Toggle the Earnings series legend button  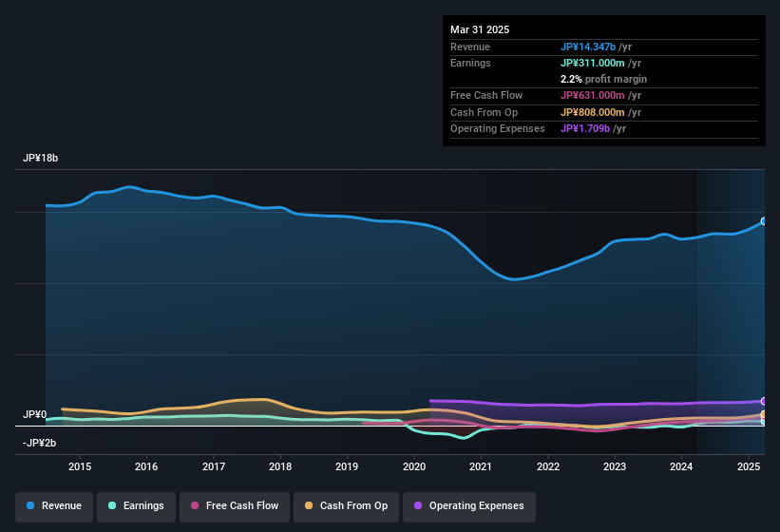click(x=136, y=506)
